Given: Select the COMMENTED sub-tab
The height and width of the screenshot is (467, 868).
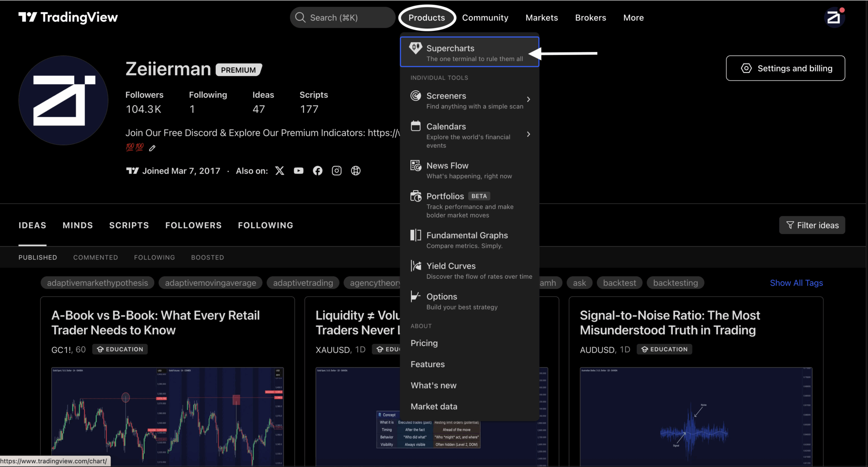Looking at the screenshot, I should (x=96, y=257).
